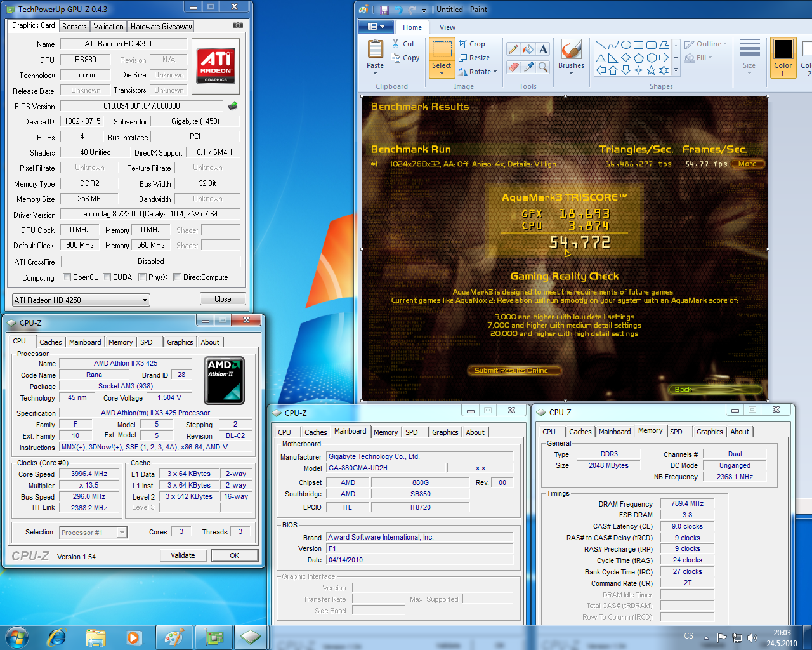The image size is (812, 650).
Task: Open Internet Explorer from taskbar
Action: tap(56, 637)
